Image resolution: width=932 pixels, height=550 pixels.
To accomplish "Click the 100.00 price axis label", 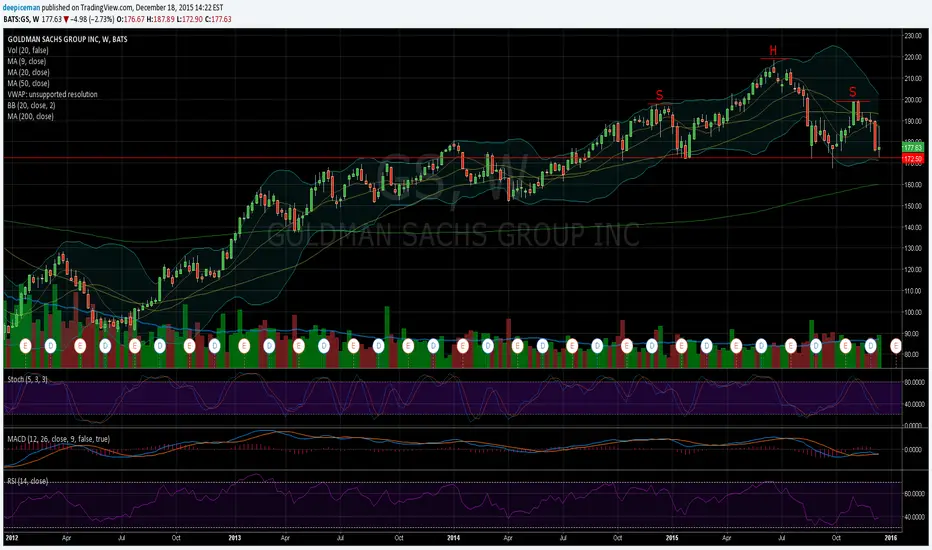I will (x=912, y=312).
